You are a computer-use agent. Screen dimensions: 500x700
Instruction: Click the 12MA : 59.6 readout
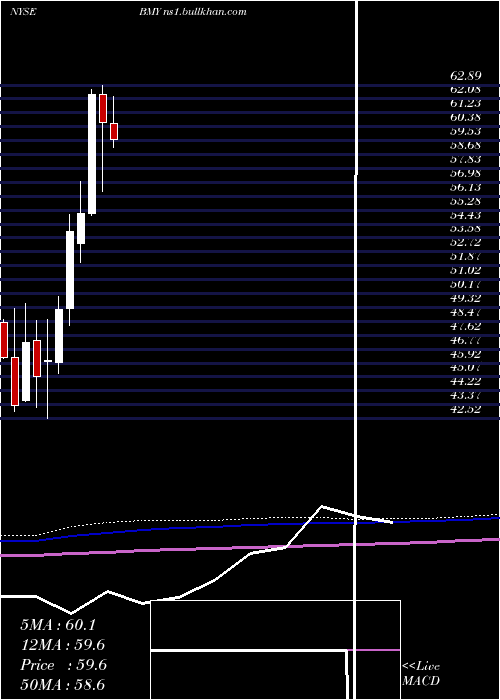tap(63, 645)
